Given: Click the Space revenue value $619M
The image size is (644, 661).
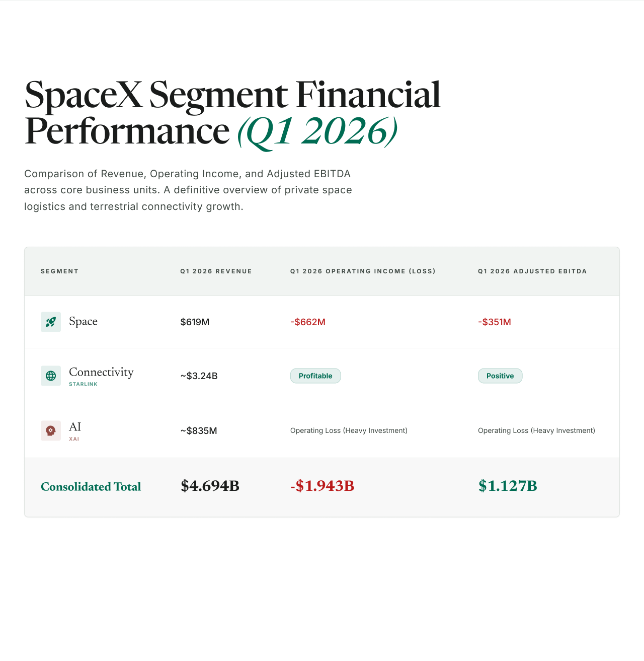Looking at the screenshot, I should point(195,322).
